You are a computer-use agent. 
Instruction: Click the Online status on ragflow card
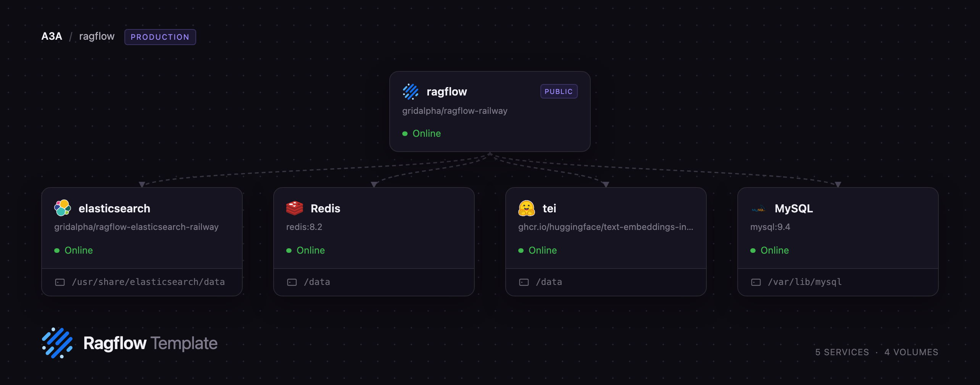click(x=427, y=133)
